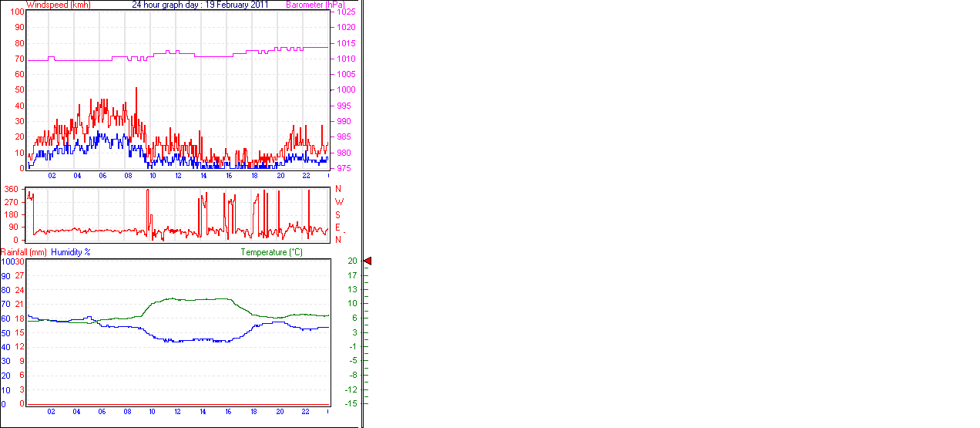The width and height of the screenshot is (980, 428).
Task: Click the Windspeed (kmh) axis label
Action: coord(58,5)
